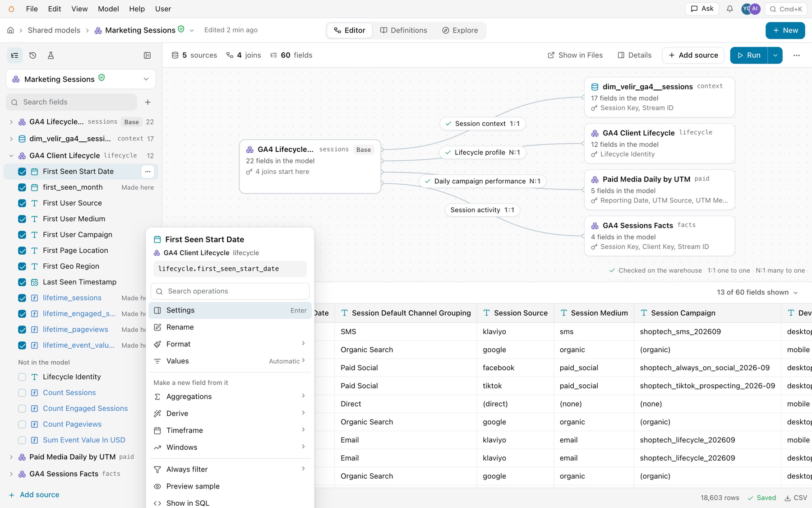Open the top-right three-dot overflow menu
This screenshot has width=812, height=508.
(x=797, y=55)
